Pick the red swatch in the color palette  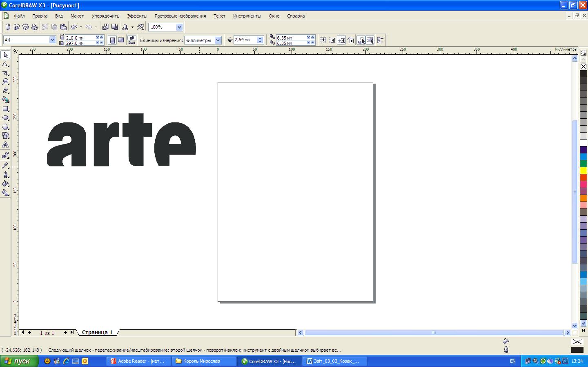click(x=584, y=177)
